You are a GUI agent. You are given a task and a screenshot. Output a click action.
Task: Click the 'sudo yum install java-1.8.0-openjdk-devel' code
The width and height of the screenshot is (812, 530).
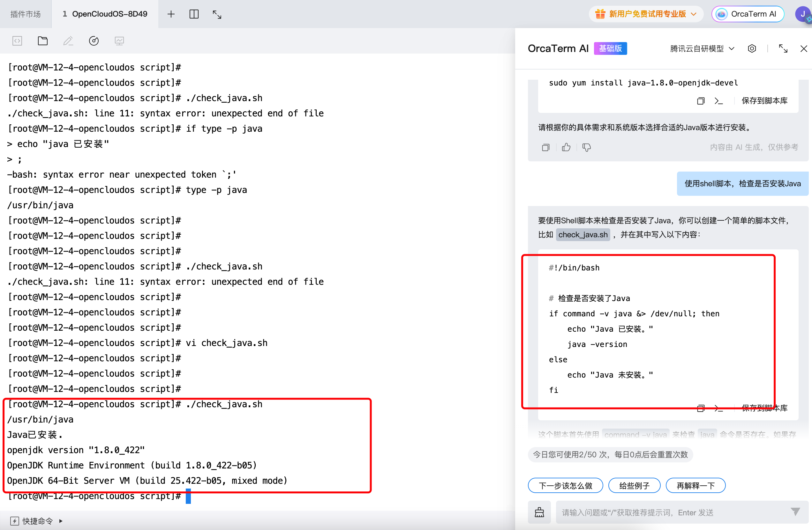[x=643, y=83]
